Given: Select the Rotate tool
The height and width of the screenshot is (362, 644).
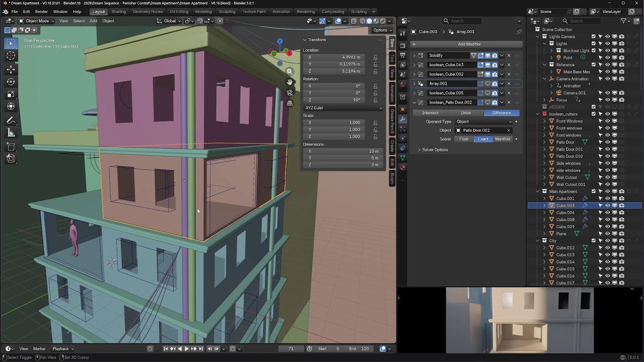Looking at the screenshot, I should 11,82.
